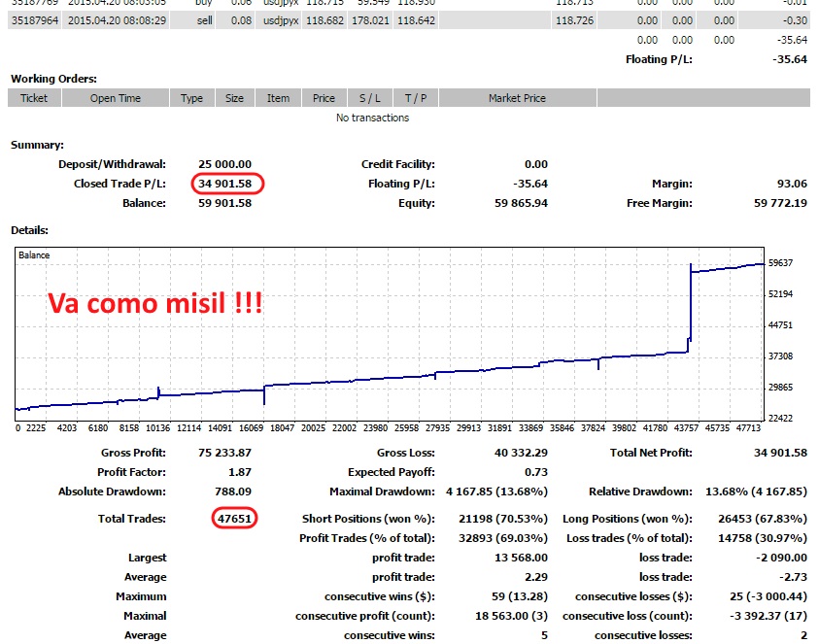Click the Ticket column header

pyautogui.click(x=34, y=98)
